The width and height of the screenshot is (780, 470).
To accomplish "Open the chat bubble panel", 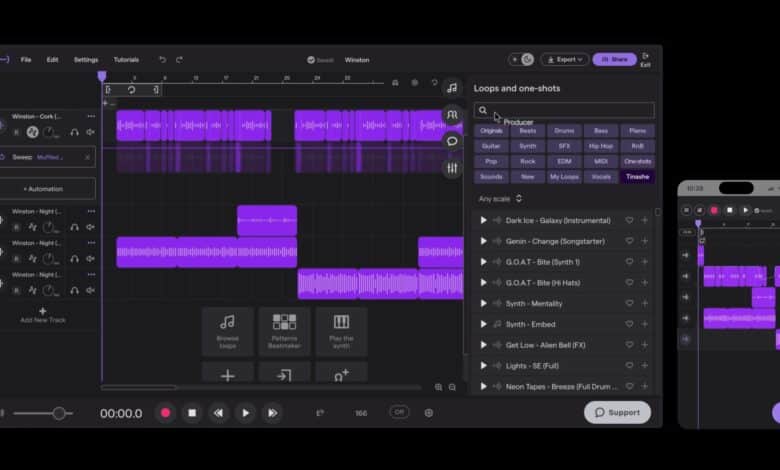I will 452,141.
